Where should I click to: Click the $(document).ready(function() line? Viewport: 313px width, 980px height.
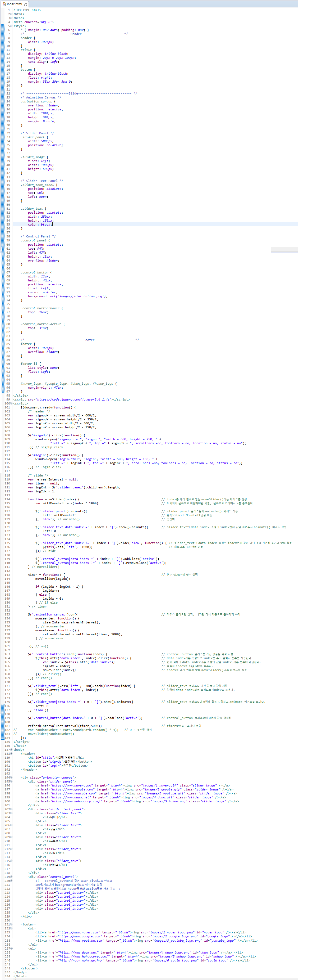[x=48, y=407]
